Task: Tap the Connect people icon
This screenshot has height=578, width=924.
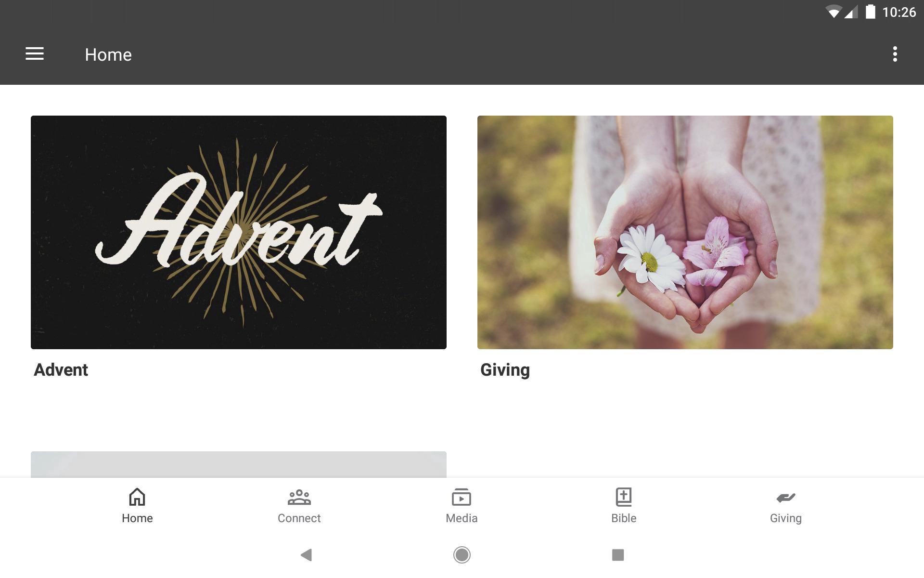Action: (299, 497)
